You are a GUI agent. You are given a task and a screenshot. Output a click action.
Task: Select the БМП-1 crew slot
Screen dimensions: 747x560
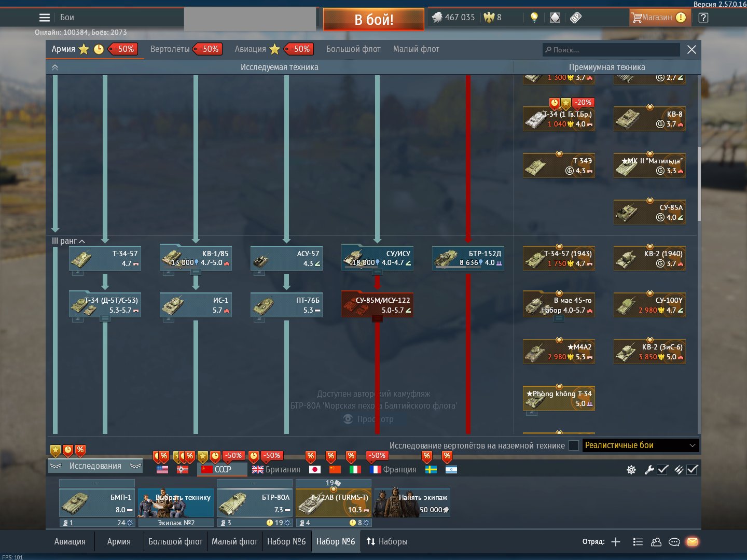97,503
